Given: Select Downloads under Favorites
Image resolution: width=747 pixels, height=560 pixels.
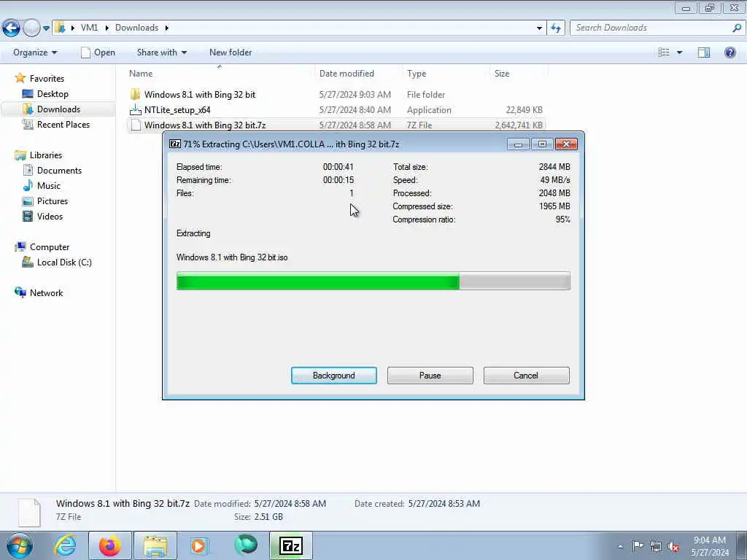Looking at the screenshot, I should point(58,109).
